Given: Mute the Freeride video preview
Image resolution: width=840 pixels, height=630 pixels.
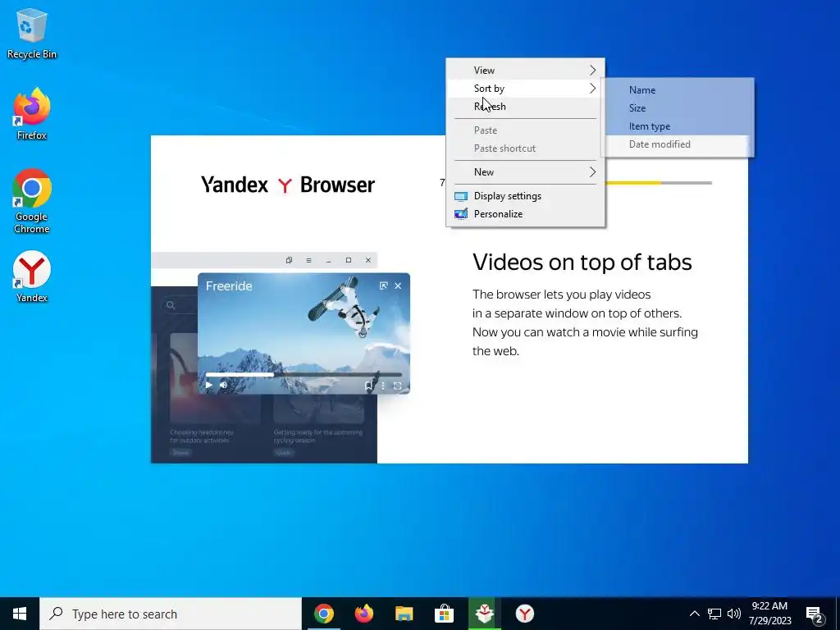Looking at the screenshot, I should click(223, 385).
